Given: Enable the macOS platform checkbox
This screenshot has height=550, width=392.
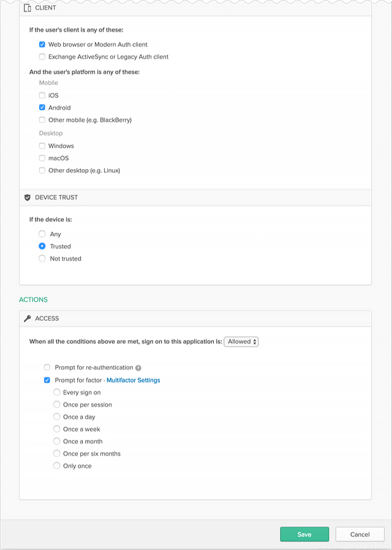Looking at the screenshot, I should (42, 158).
